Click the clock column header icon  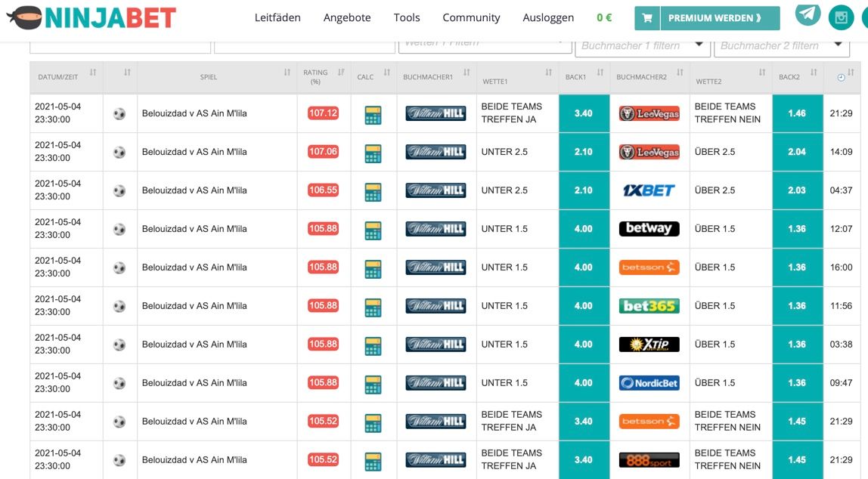[x=841, y=77]
